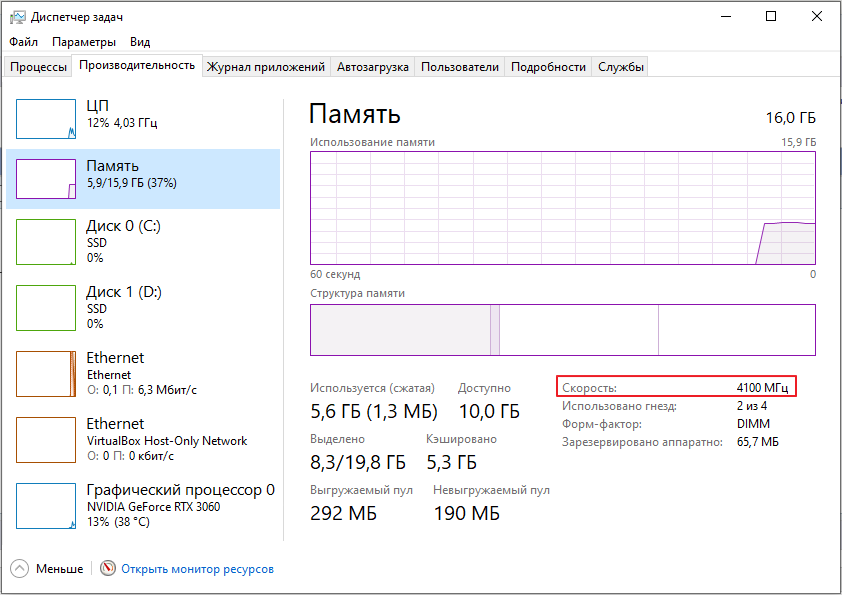
Task: Select the Память mini graph thumbnail
Action: tap(46, 179)
